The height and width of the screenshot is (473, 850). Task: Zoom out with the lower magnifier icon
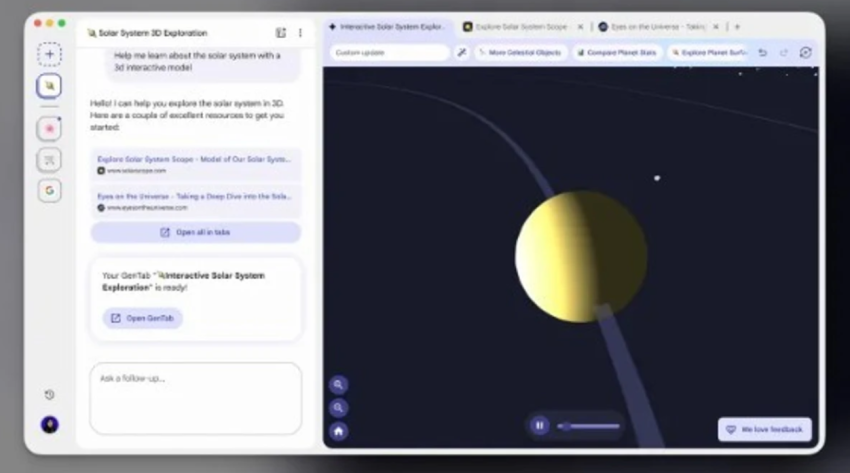click(339, 408)
